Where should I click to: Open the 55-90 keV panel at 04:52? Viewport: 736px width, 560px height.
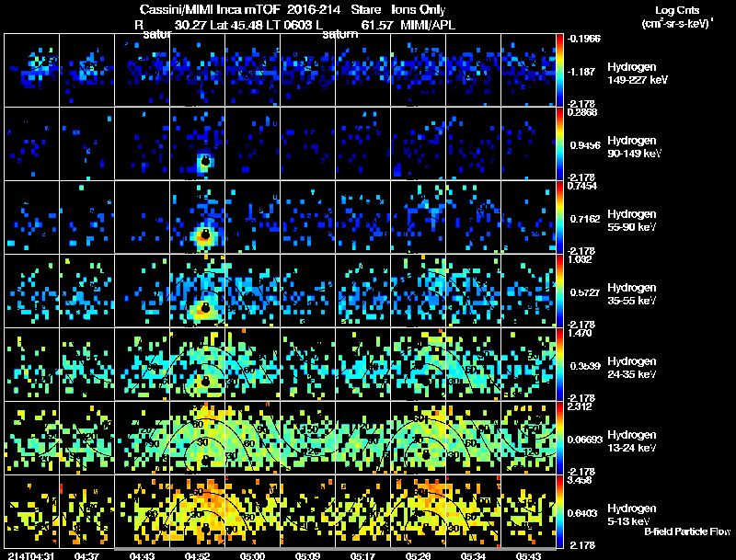197,218
